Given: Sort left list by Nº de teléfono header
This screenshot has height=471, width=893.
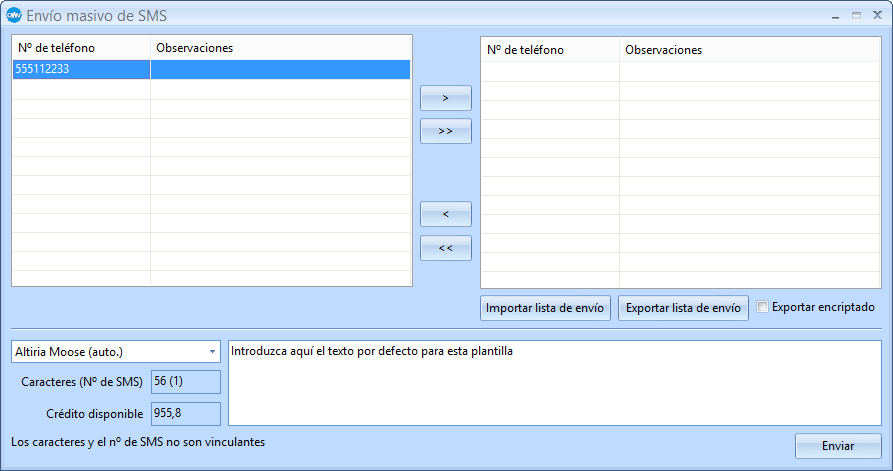Looking at the screenshot, I should 80,48.
